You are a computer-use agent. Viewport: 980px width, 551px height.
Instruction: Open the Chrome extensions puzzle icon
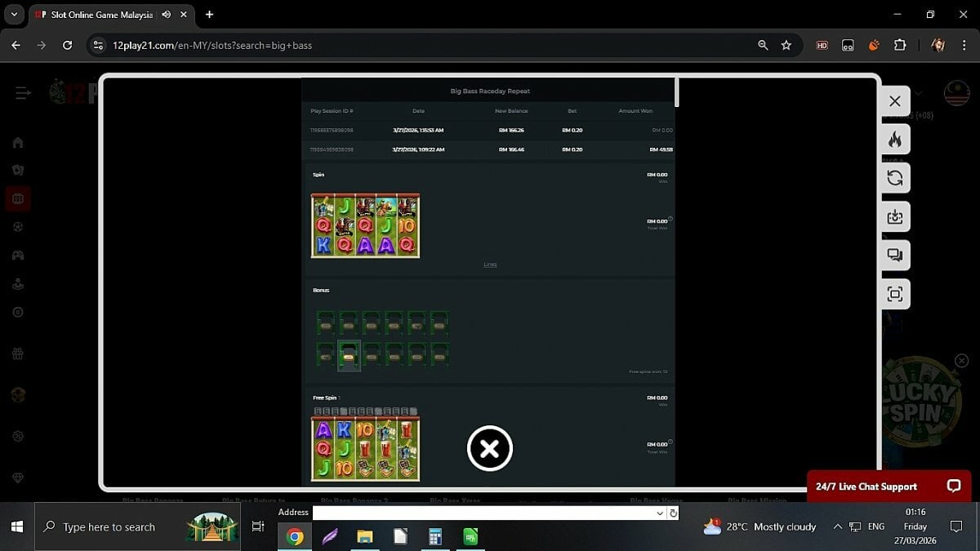900,46
